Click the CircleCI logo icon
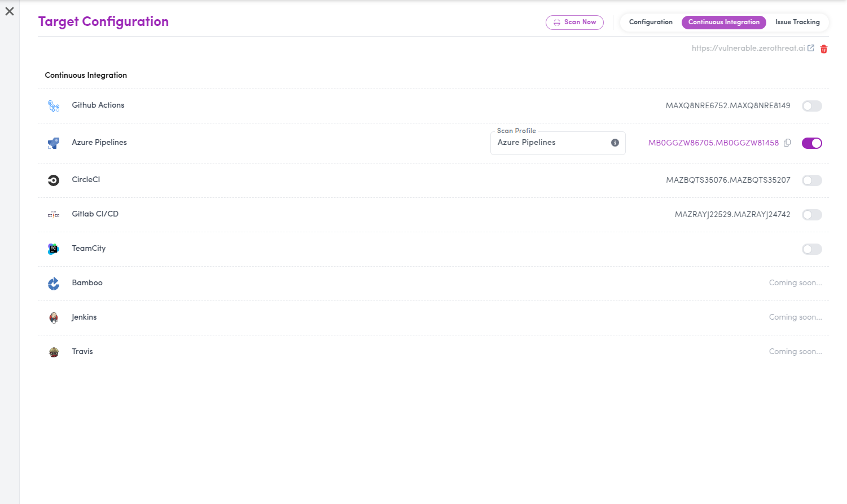This screenshot has width=847, height=504. coord(54,180)
